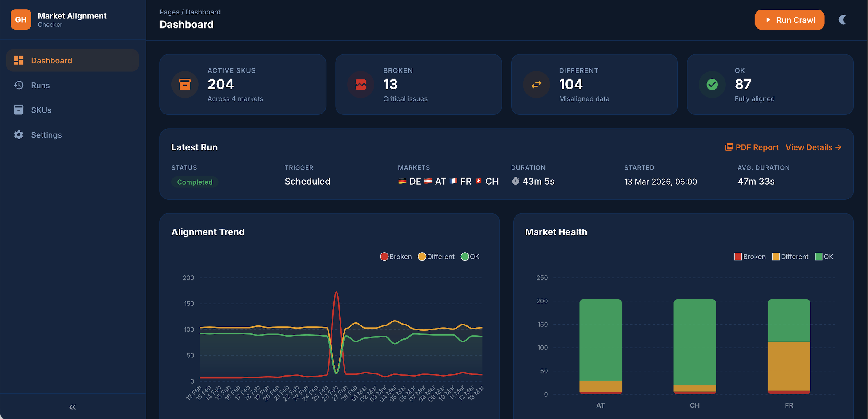Screen dimensions: 868x419
Task: Toggle Broken series in Alignment Trend legend
Action: point(396,257)
